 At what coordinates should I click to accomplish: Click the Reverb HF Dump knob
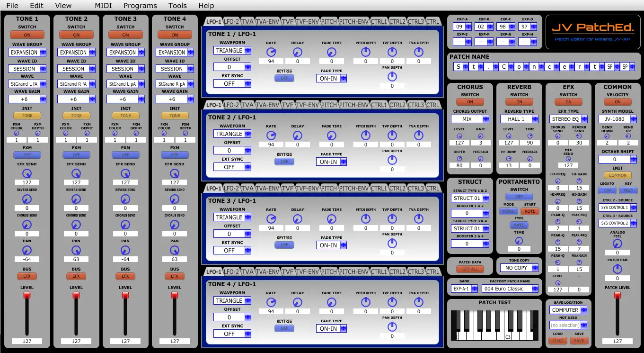(509, 159)
